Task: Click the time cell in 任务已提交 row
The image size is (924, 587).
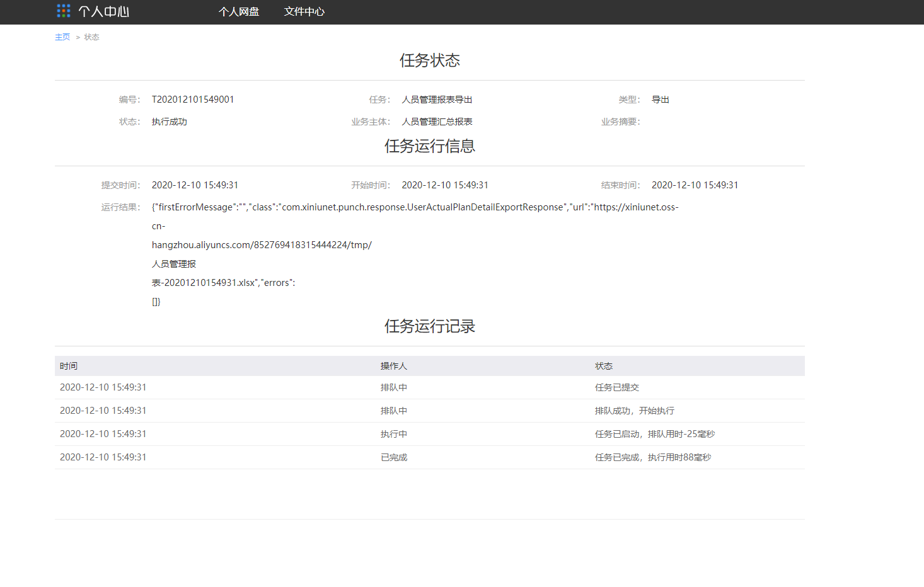Action: click(x=103, y=387)
